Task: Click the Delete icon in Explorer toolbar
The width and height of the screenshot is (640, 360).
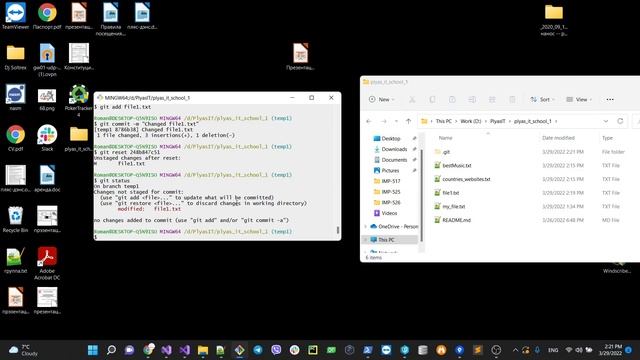Action: click(512, 100)
